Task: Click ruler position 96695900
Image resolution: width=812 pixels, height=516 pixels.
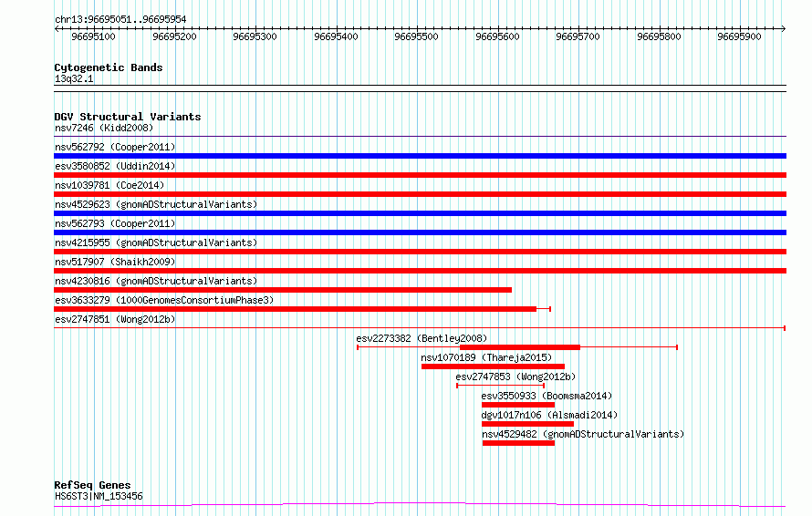Action: pos(740,36)
